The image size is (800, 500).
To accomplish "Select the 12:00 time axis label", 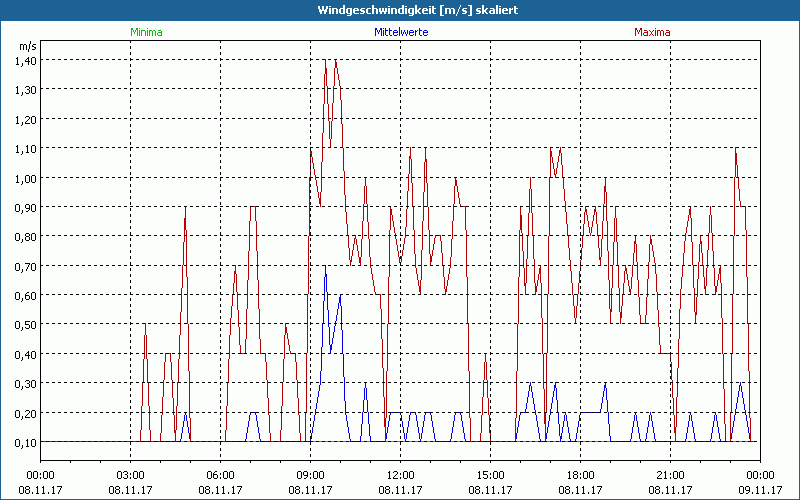I will tap(400, 475).
